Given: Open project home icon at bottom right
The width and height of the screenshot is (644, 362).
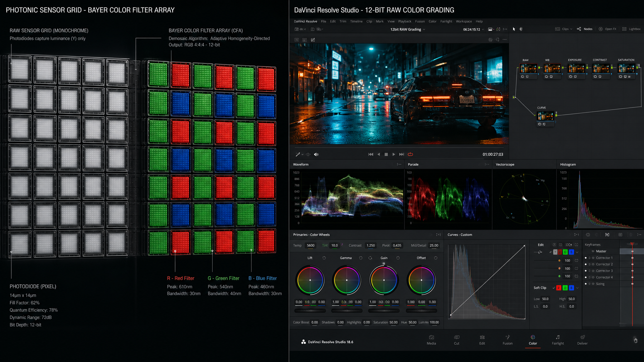Looking at the screenshot, I should pos(636,340).
